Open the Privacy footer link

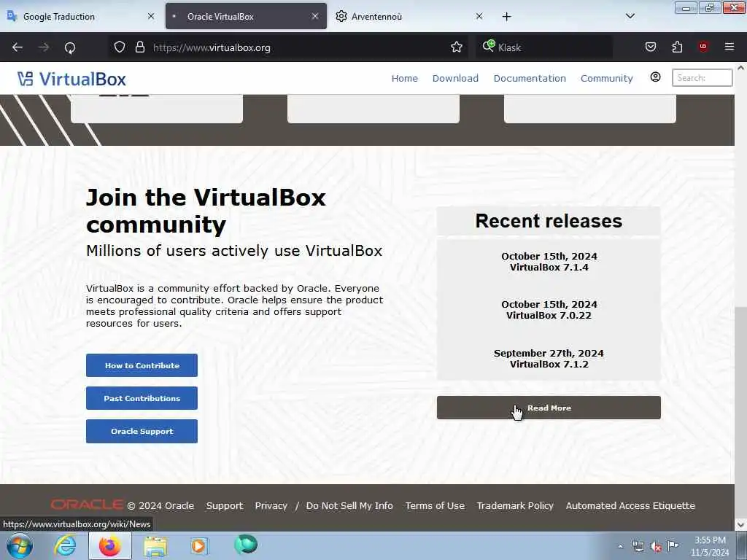271,506
